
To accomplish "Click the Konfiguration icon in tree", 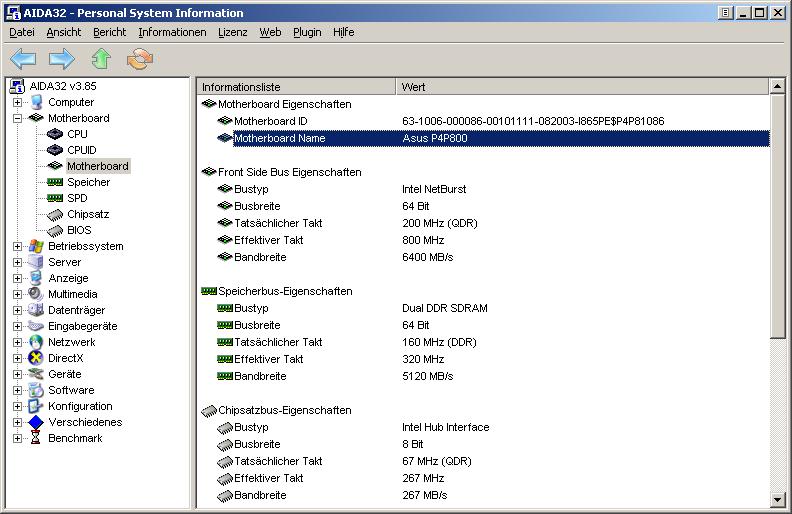I will 36,406.
